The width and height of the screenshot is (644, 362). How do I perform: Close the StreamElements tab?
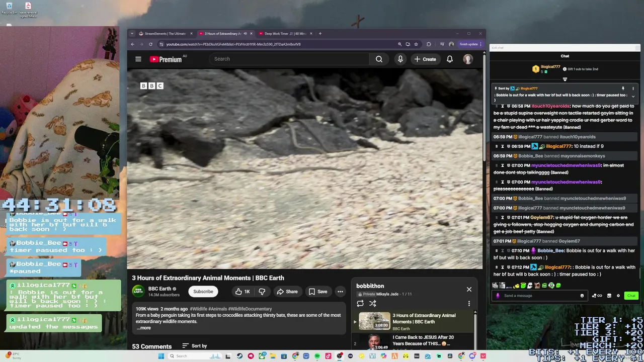coord(191,34)
